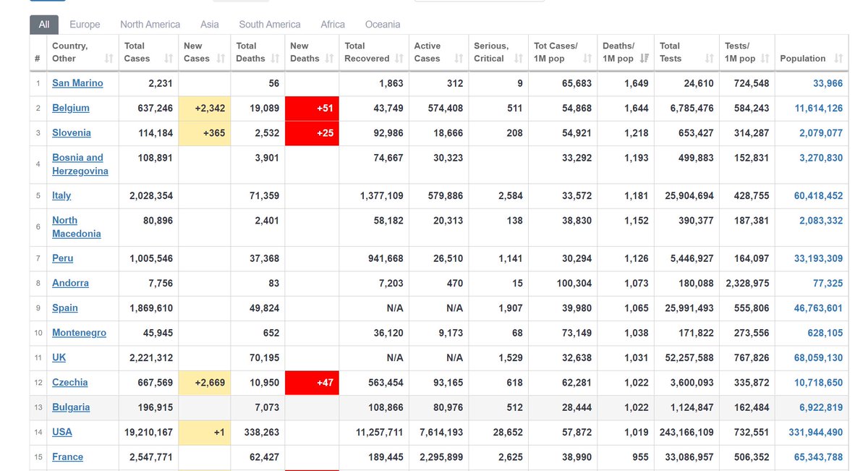Sort by Country, Other column arrows

point(109,59)
